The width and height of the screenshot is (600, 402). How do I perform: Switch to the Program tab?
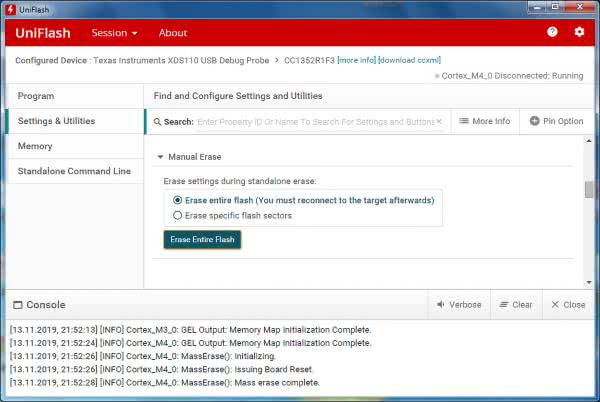click(36, 96)
